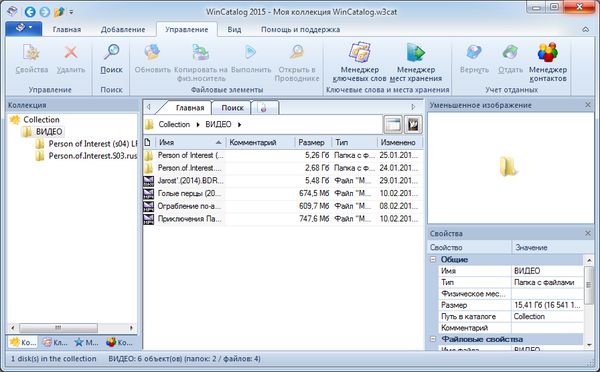Viewport: 600px width, 372px height.
Task: Toggle the details view layout button
Action: (x=393, y=124)
